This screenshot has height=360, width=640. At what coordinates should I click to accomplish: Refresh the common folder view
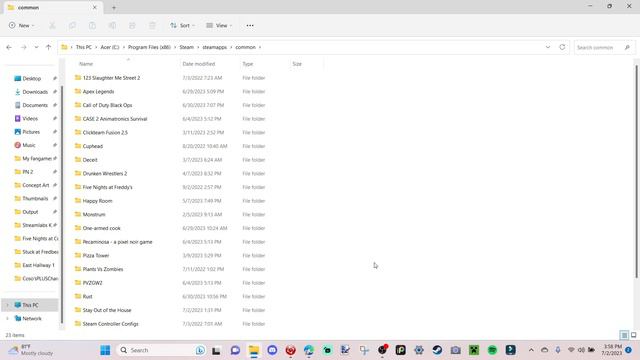[x=562, y=47]
